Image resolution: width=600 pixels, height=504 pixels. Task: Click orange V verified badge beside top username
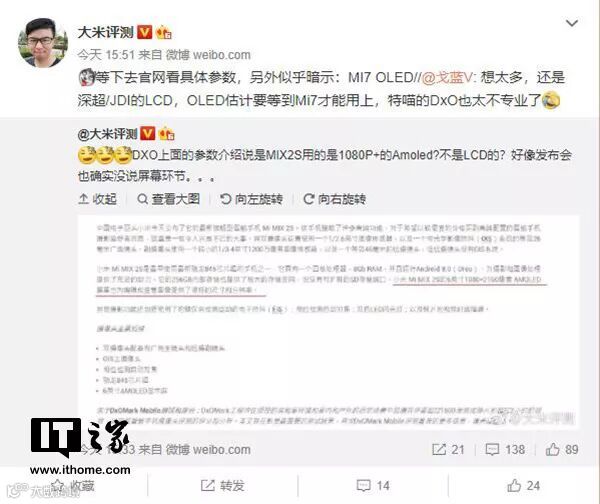pos(144,32)
